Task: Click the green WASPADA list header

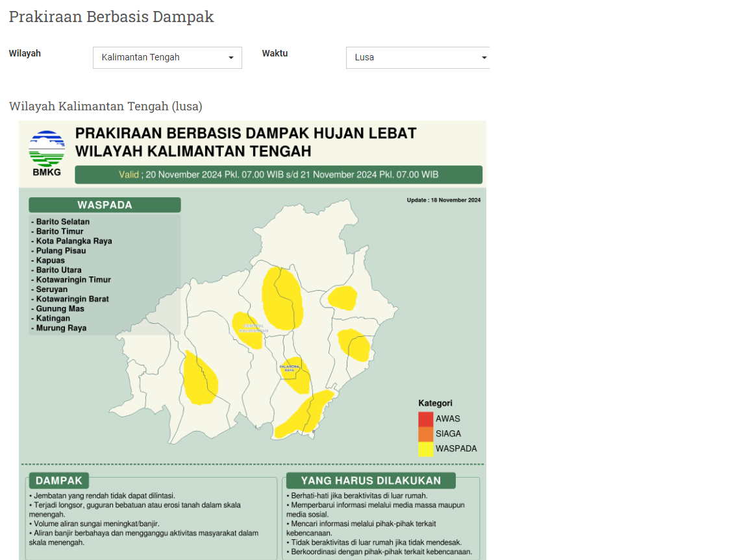Action: (105, 205)
